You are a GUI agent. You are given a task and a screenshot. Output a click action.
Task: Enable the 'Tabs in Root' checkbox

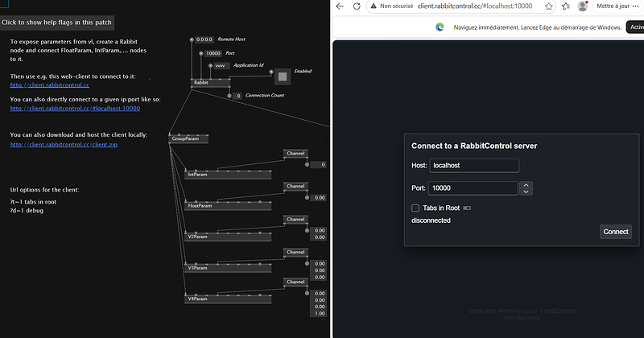(x=415, y=208)
